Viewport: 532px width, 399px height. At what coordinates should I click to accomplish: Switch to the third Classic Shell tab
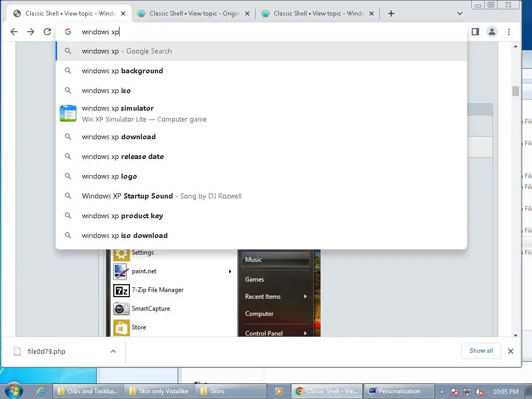click(318, 14)
